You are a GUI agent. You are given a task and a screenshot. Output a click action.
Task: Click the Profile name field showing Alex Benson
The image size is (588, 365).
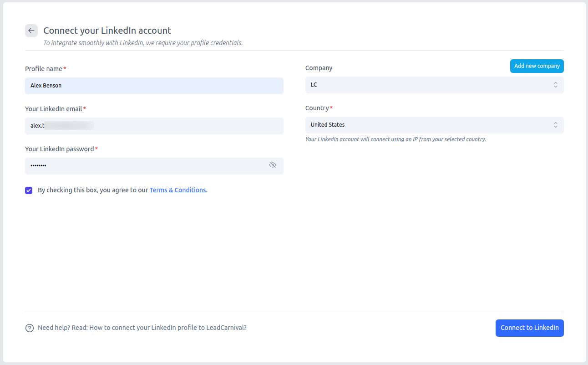[x=154, y=85]
